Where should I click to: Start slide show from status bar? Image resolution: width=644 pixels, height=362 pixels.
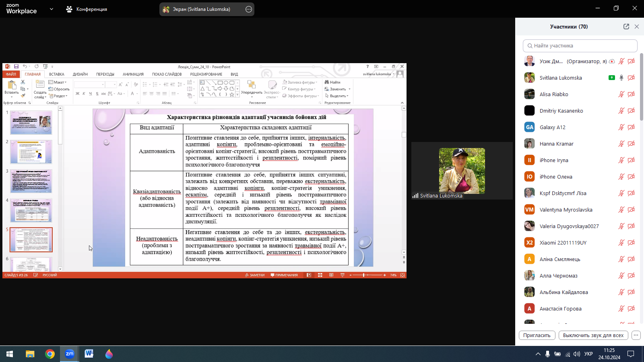click(343, 275)
